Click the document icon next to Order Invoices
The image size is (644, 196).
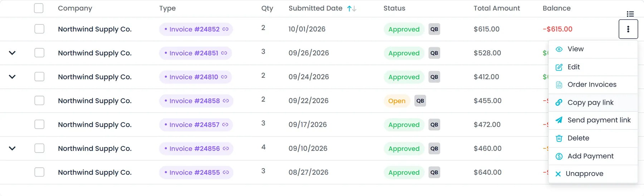point(559,85)
